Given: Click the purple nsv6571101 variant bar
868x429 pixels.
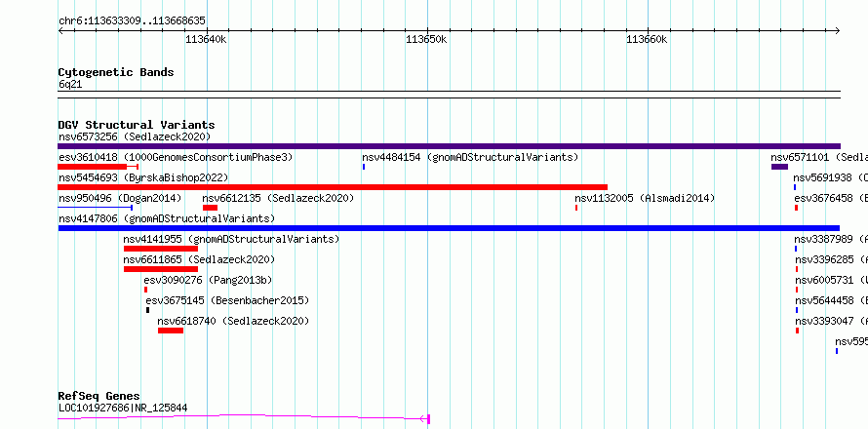Looking at the screenshot, I should 779,167.
